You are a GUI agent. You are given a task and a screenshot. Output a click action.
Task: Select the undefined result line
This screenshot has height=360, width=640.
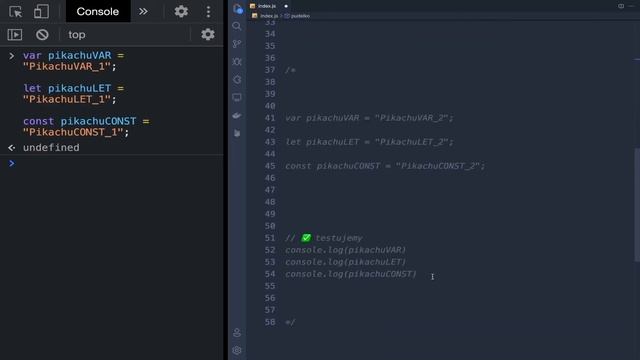coord(51,148)
